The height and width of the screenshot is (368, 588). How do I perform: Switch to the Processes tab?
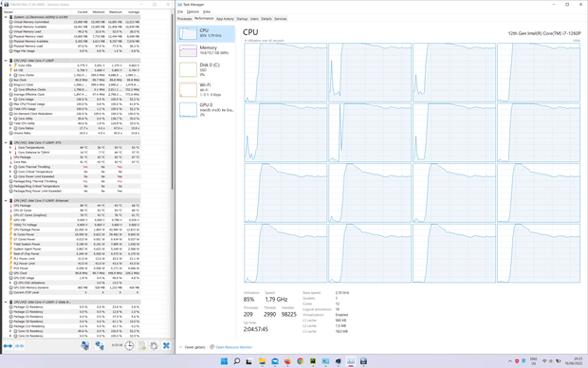click(x=184, y=18)
